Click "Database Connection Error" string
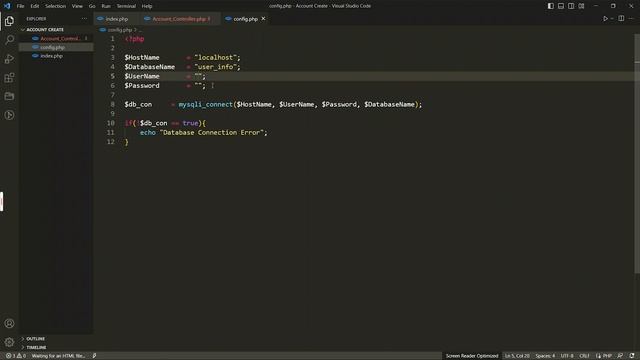Image resolution: width=640 pixels, height=360 pixels. coord(211,133)
